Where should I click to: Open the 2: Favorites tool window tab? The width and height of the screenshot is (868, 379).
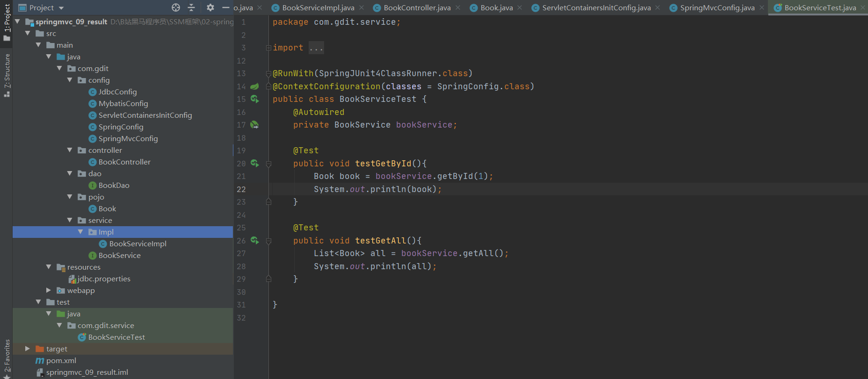click(x=7, y=359)
